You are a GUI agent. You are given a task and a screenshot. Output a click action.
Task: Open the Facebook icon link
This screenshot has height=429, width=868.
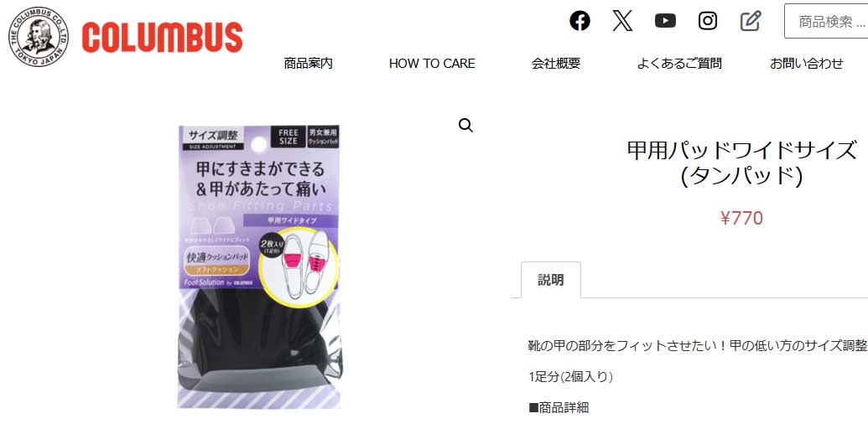coord(580,21)
